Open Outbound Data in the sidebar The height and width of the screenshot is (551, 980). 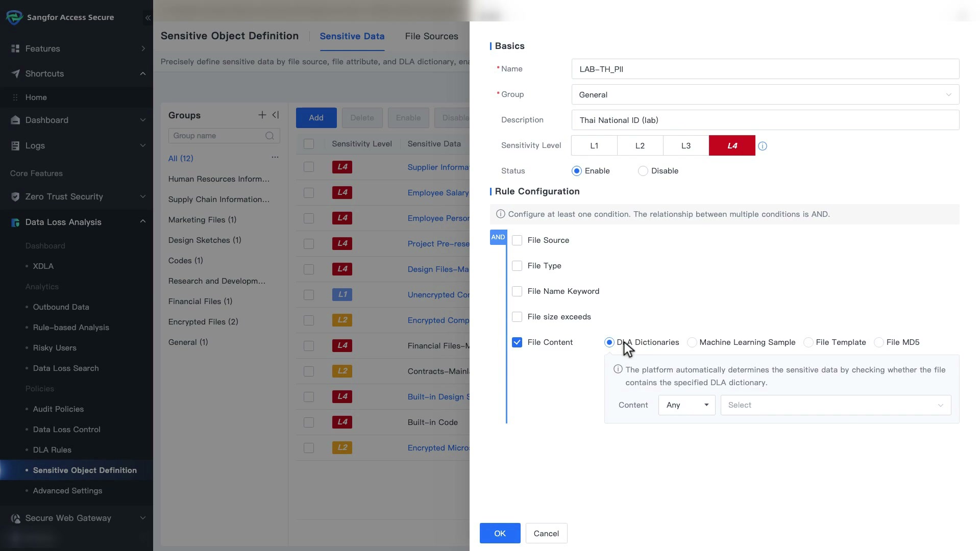[x=61, y=307]
